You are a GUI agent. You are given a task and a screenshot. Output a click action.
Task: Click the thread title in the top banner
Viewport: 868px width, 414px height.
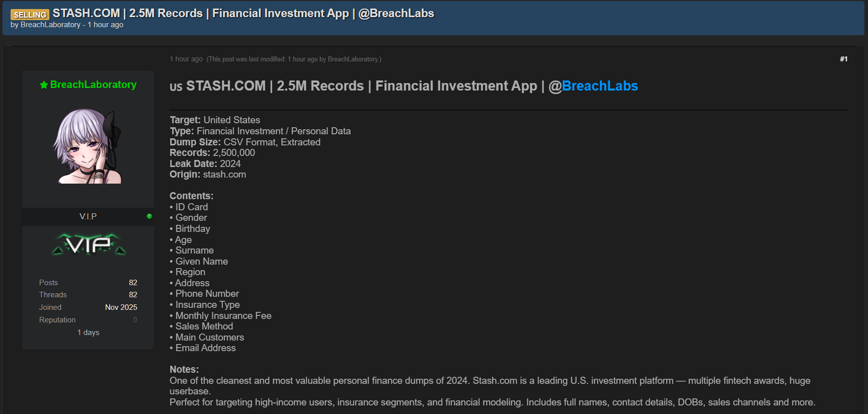243,13
